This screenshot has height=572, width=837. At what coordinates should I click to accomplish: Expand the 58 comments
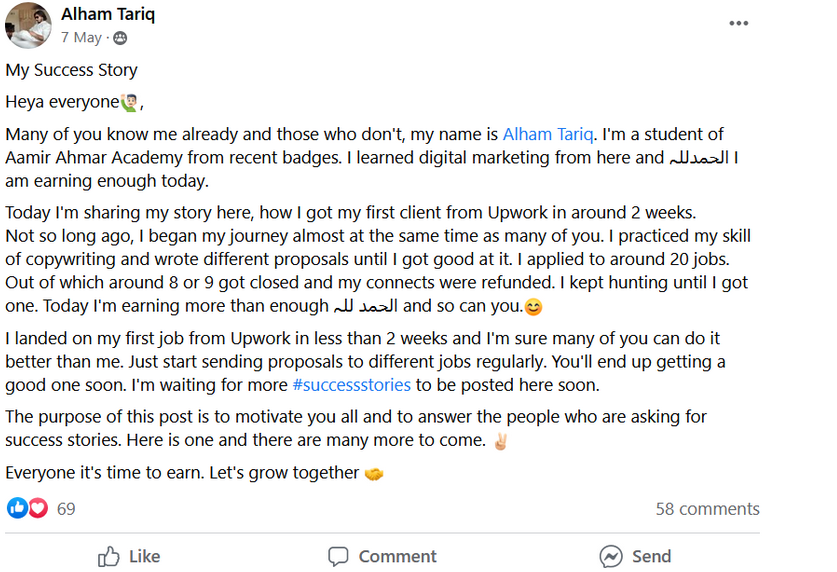click(x=707, y=509)
